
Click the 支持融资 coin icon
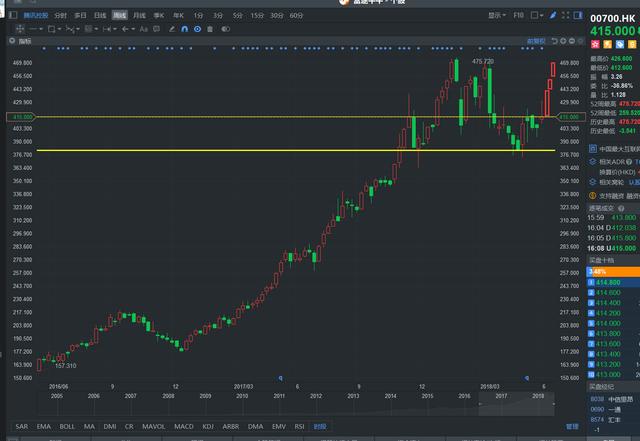click(x=593, y=196)
